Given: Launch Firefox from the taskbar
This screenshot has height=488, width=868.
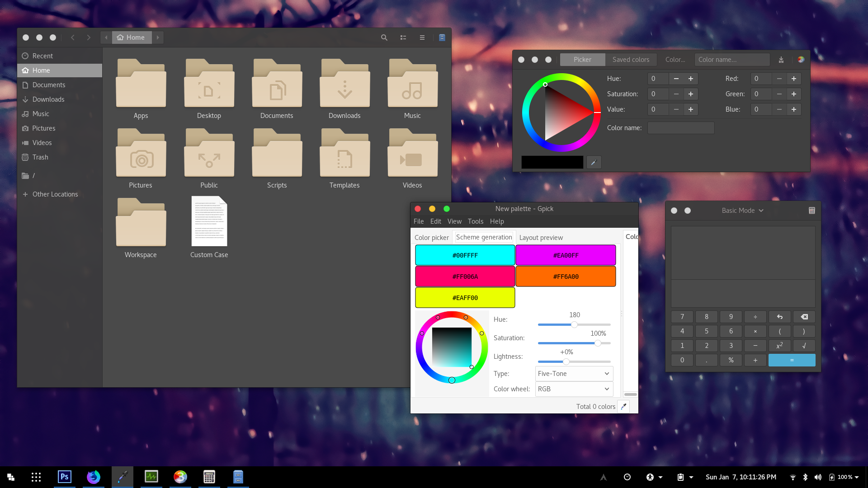Looking at the screenshot, I should (x=93, y=477).
